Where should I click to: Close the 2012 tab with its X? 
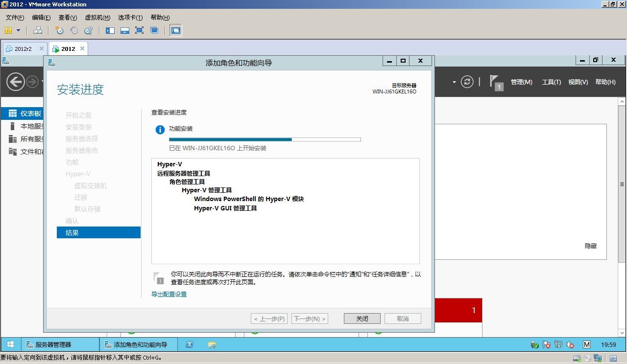(82, 48)
